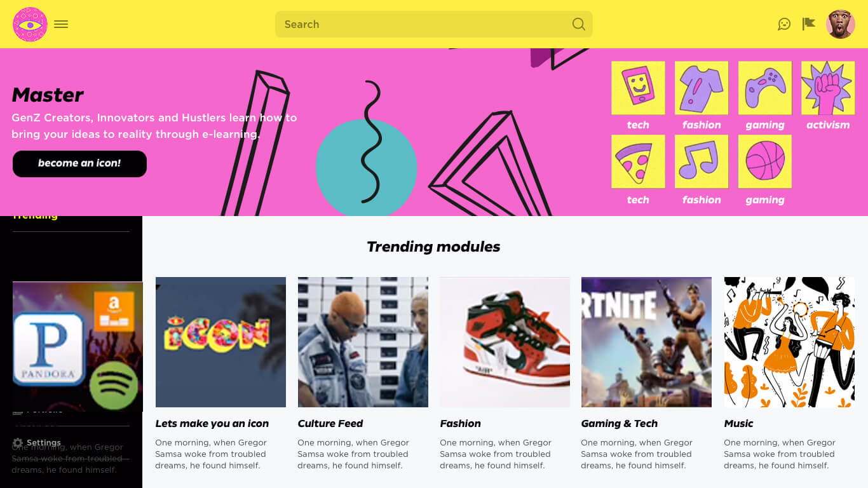This screenshot has height=488, width=868.
Task: Choose the basketball category icon
Action: (765, 161)
